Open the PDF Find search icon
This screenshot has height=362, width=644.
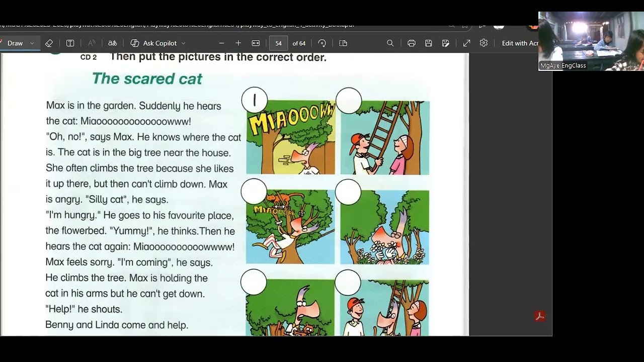coord(390,43)
